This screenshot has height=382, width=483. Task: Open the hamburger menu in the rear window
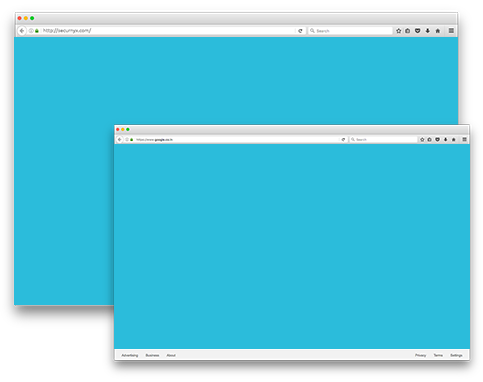pos(451,31)
